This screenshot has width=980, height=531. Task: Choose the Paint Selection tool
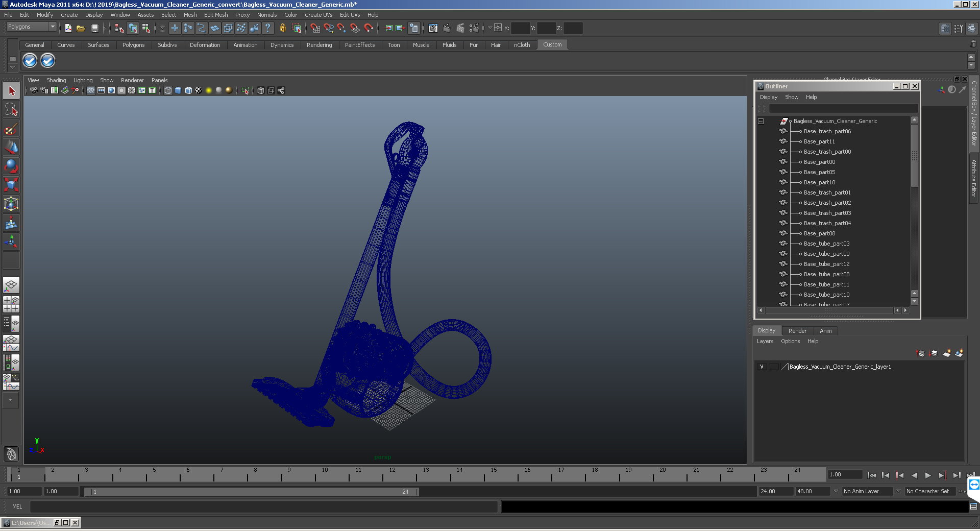tap(11, 128)
